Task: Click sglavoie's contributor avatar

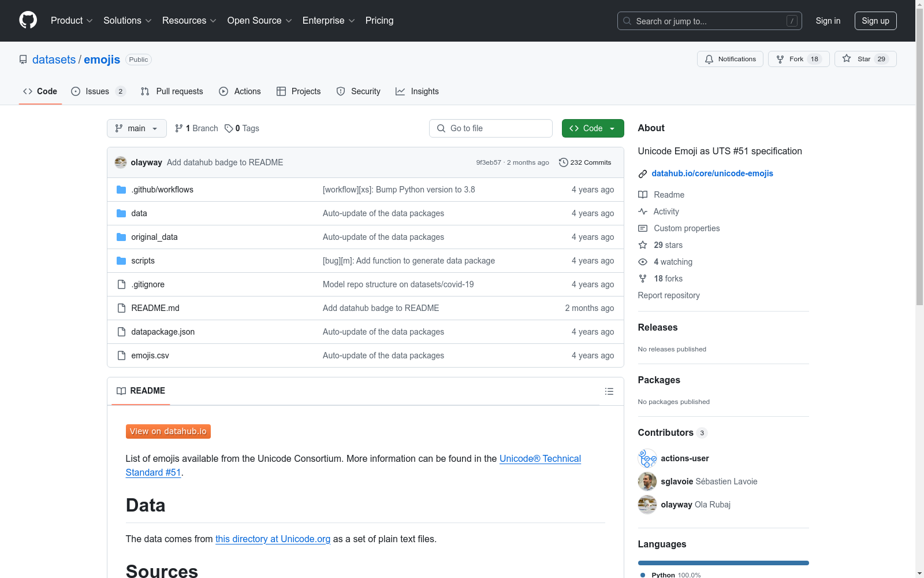Action: [647, 481]
